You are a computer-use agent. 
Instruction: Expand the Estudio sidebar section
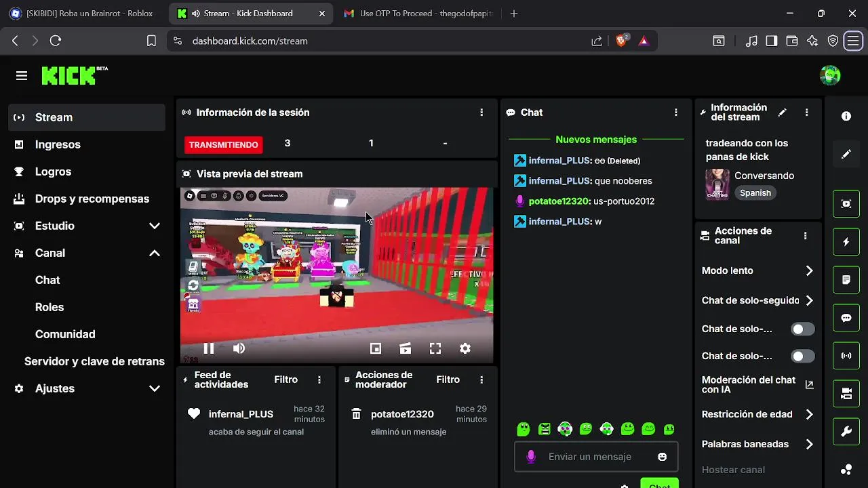(x=87, y=226)
